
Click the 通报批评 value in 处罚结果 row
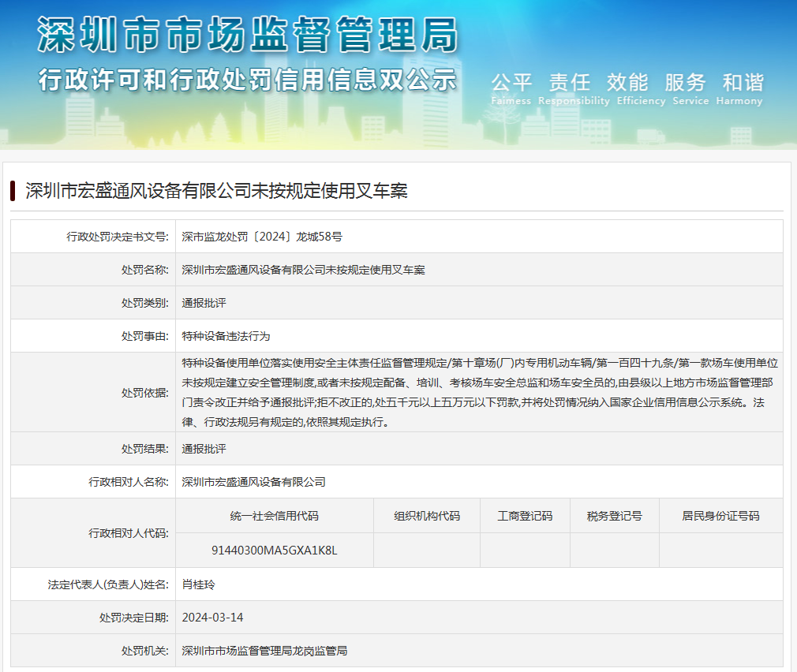click(x=204, y=449)
